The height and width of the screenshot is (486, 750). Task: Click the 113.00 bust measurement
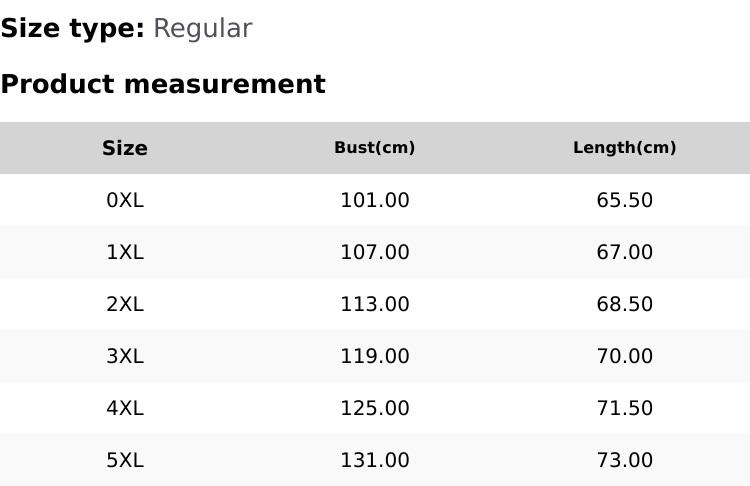pyautogui.click(x=375, y=304)
